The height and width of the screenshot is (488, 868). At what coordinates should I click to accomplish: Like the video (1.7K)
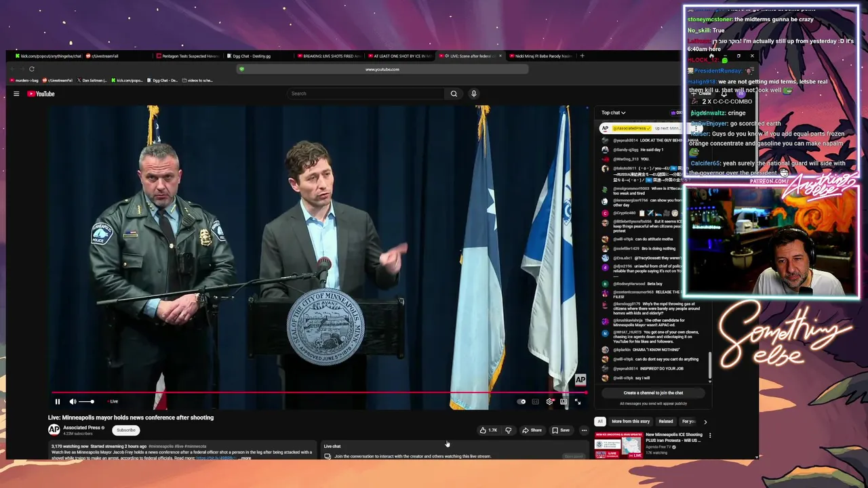(488, 430)
